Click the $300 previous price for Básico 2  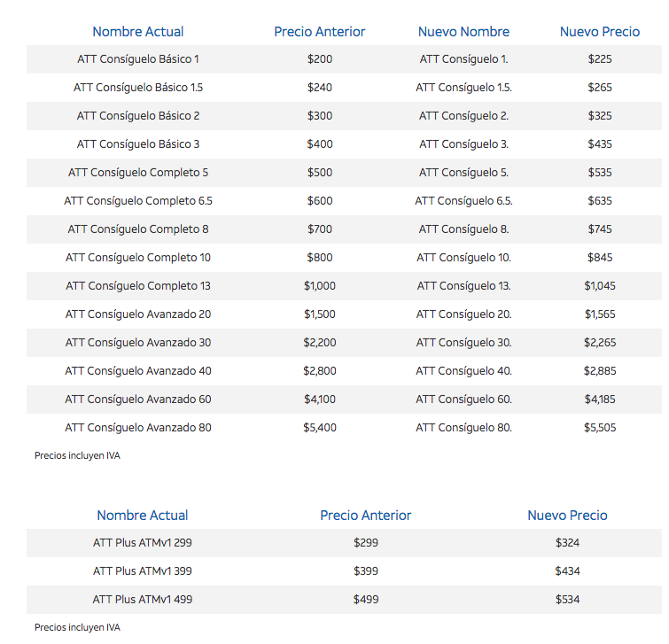pos(319,116)
